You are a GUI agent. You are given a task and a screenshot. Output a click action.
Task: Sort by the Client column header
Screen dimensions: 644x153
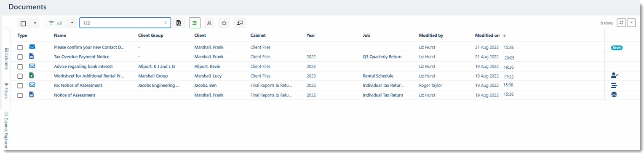tap(200, 35)
